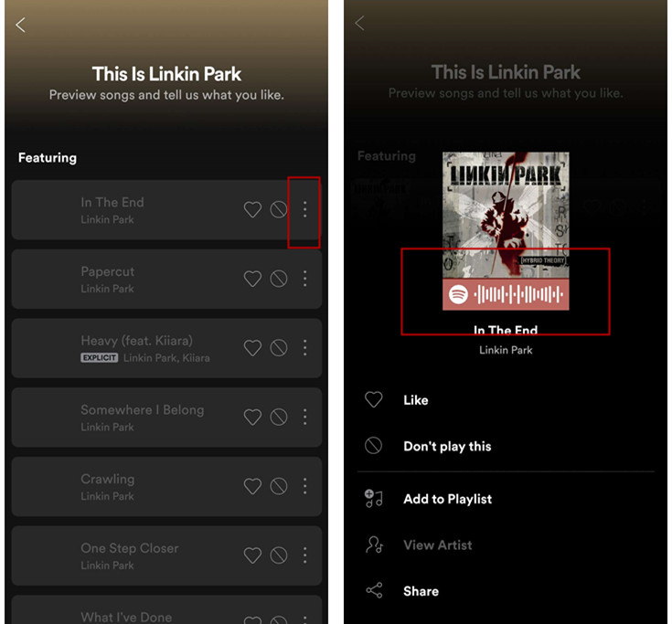
Task: Click the heart icon next to Crawling
Action: [x=252, y=486]
